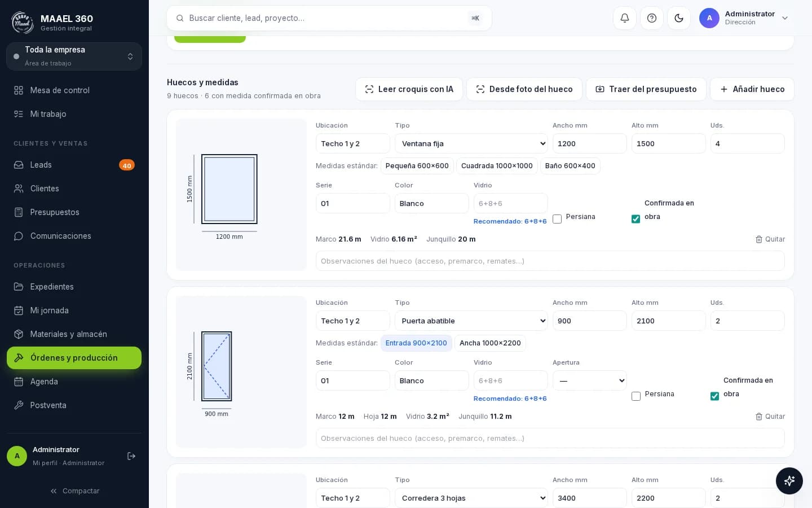Screen dimensions: 812x508
Task: Expand the Toda la empresa workspace selector
Action: [74, 56]
